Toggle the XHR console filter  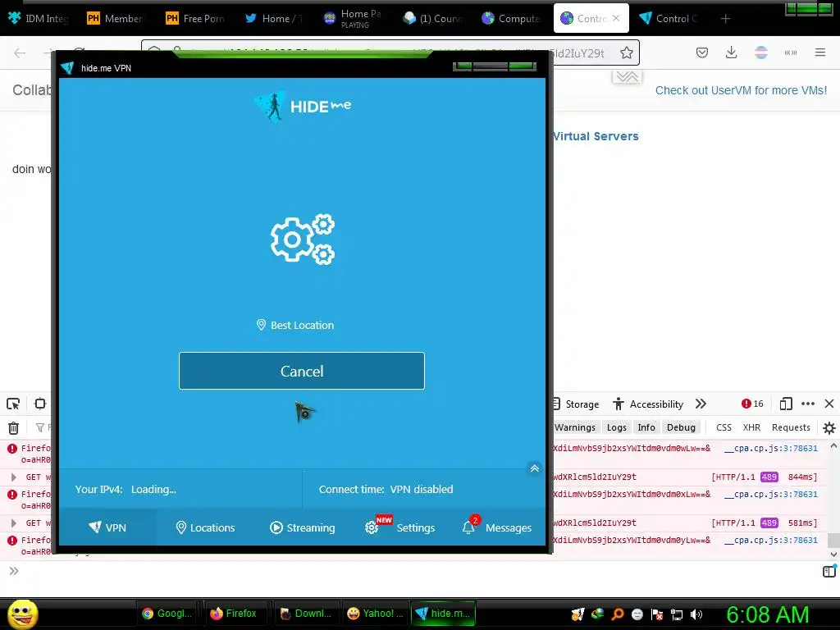[751, 427]
